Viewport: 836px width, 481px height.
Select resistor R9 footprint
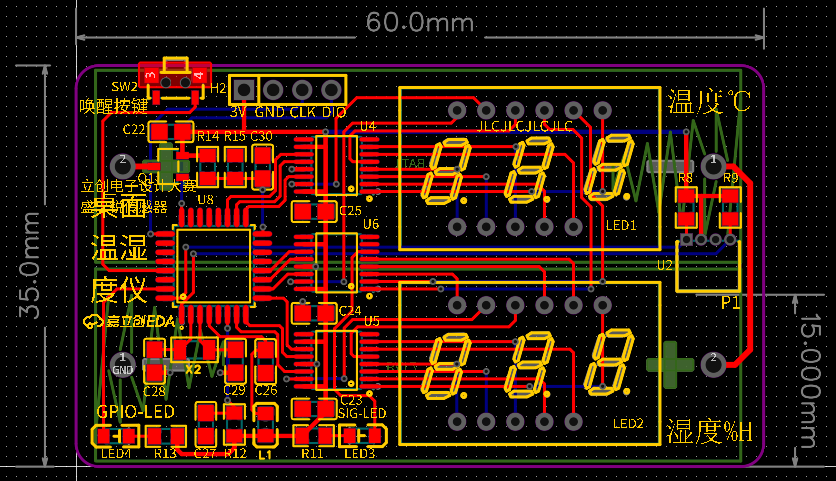click(730, 207)
